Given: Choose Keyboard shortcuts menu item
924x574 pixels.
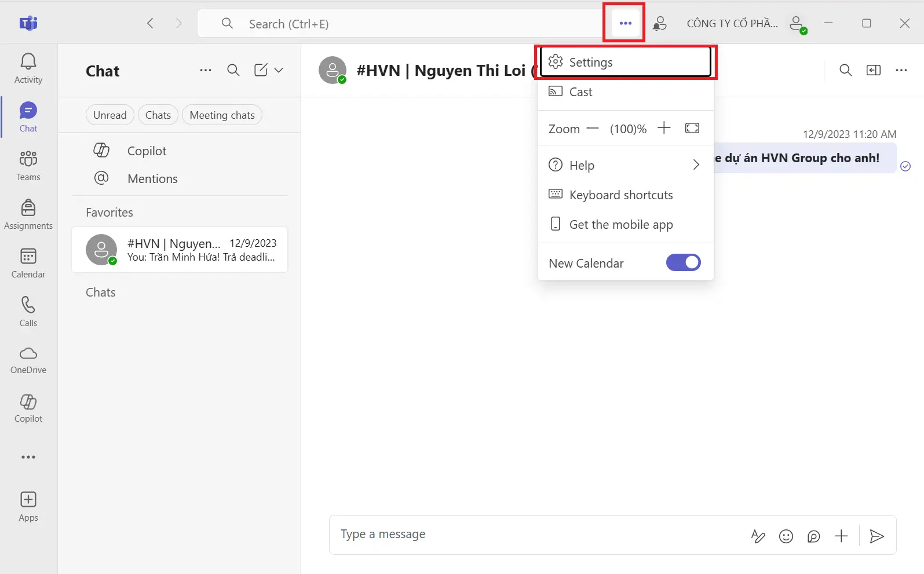Looking at the screenshot, I should click(x=620, y=195).
